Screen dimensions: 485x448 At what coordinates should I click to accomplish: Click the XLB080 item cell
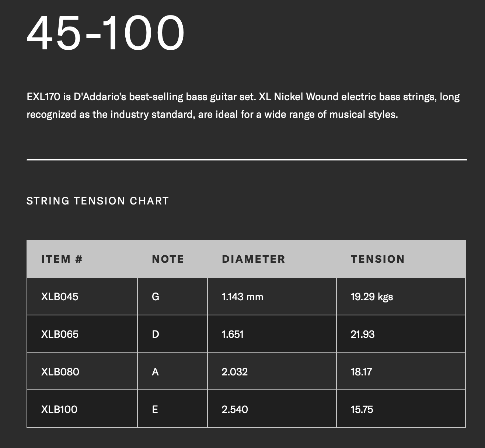[82, 372]
